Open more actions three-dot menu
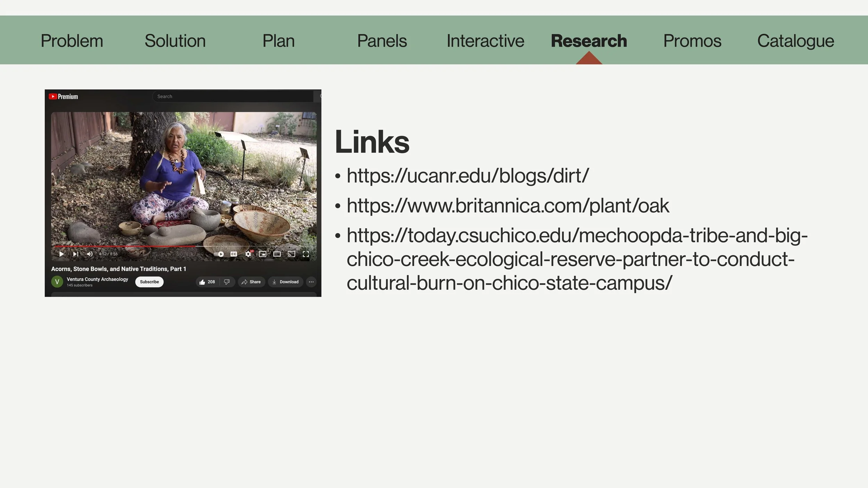This screenshot has height=488, width=868. [311, 282]
